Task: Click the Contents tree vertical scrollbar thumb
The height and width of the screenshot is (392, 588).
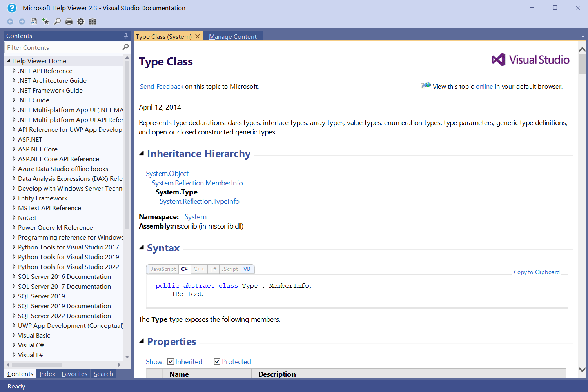Action: pos(127,145)
